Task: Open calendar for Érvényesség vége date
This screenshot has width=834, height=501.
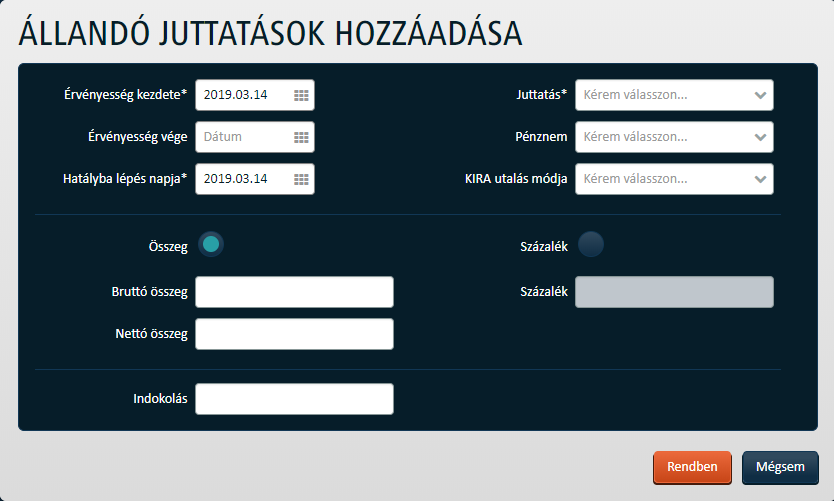Action: 301,137
